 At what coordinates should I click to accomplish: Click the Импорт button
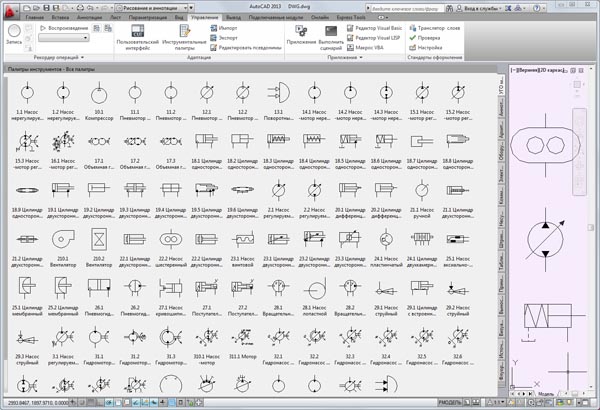tap(225, 28)
